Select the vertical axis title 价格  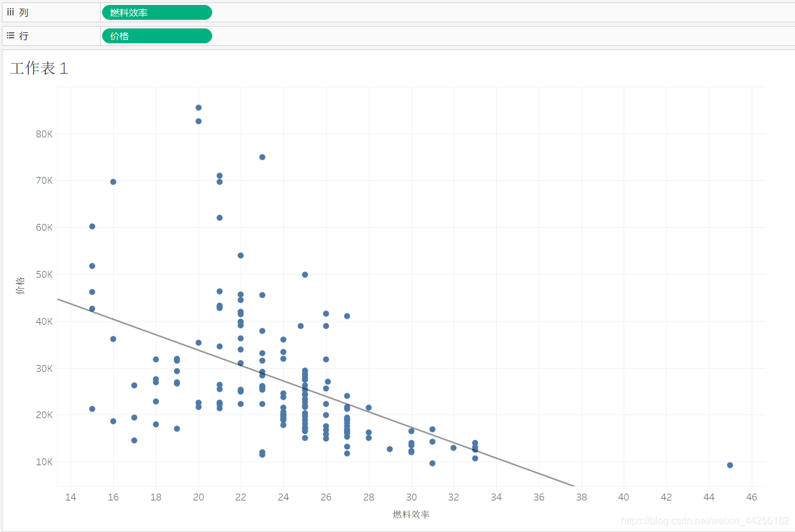(x=20, y=286)
